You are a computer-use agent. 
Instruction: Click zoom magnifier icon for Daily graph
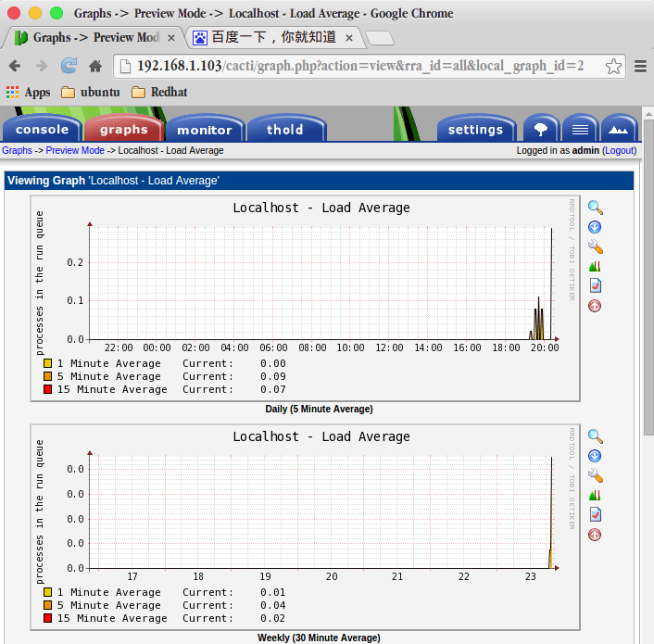tap(596, 208)
